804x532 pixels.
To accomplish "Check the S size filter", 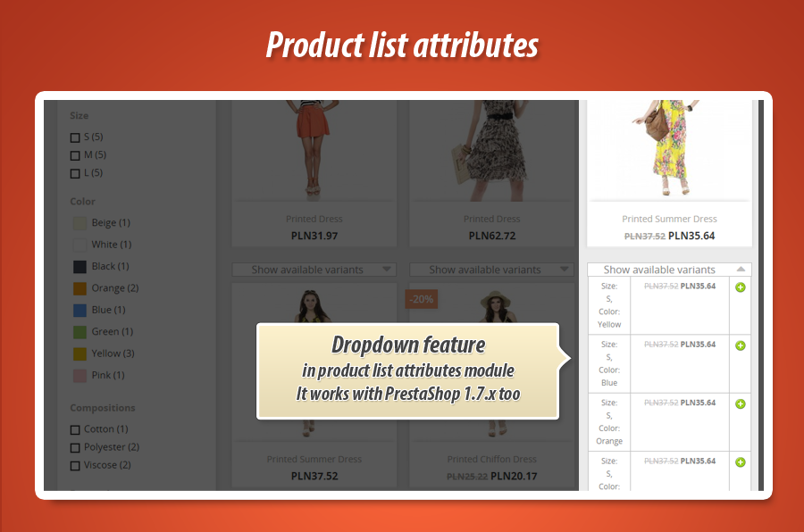I will tap(75, 137).
